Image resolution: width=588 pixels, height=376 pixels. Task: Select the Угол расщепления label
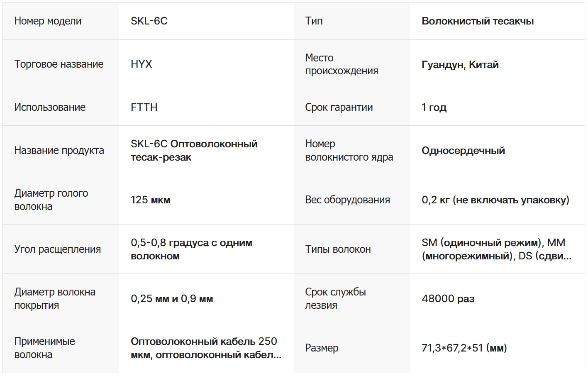[x=58, y=249]
